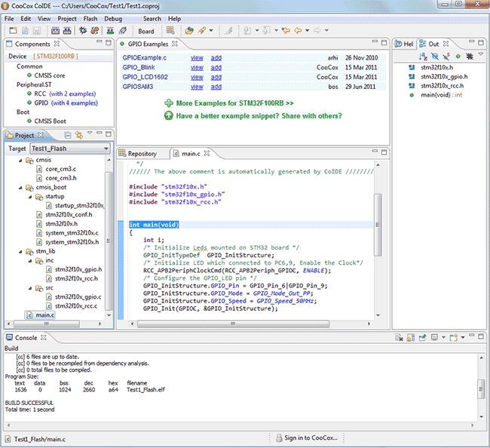490x448 pixels.
Task: Click Sign in to CooCox in status bar
Action: (307, 438)
